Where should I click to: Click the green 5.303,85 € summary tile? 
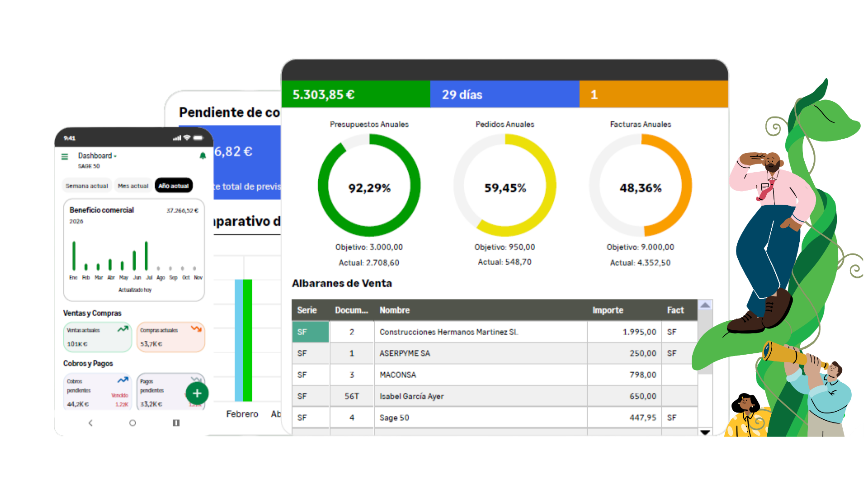[x=356, y=94]
